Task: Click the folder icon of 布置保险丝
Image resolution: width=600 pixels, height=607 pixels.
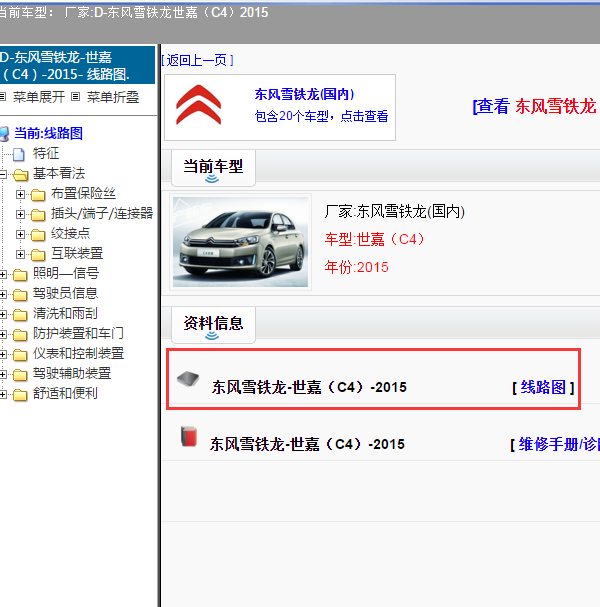Action: [38, 195]
